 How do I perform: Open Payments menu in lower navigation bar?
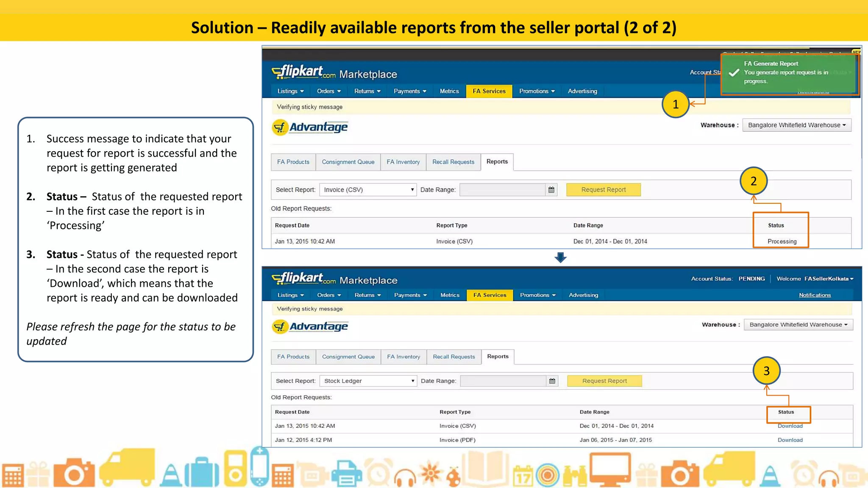tap(410, 295)
